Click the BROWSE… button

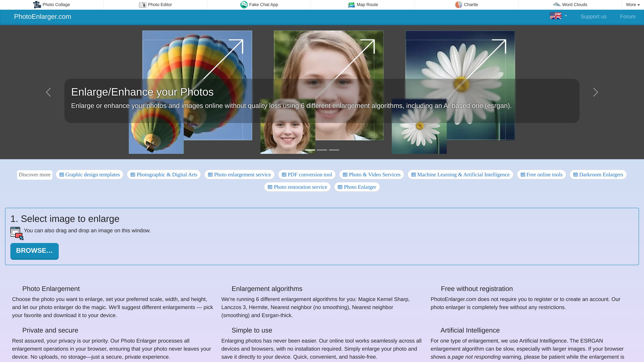(35, 251)
